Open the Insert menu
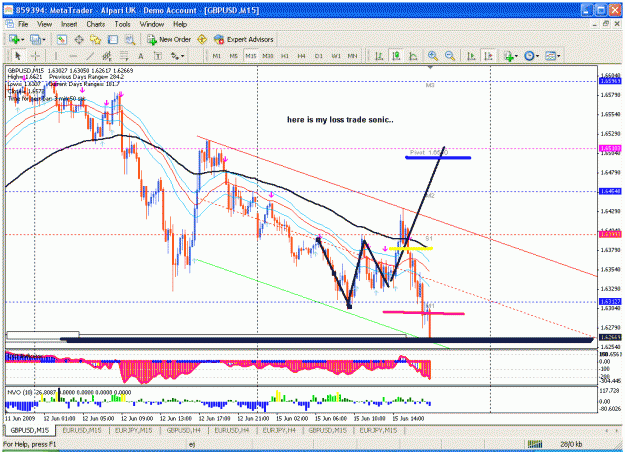This screenshot has height=452, width=625. pos(69,24)
